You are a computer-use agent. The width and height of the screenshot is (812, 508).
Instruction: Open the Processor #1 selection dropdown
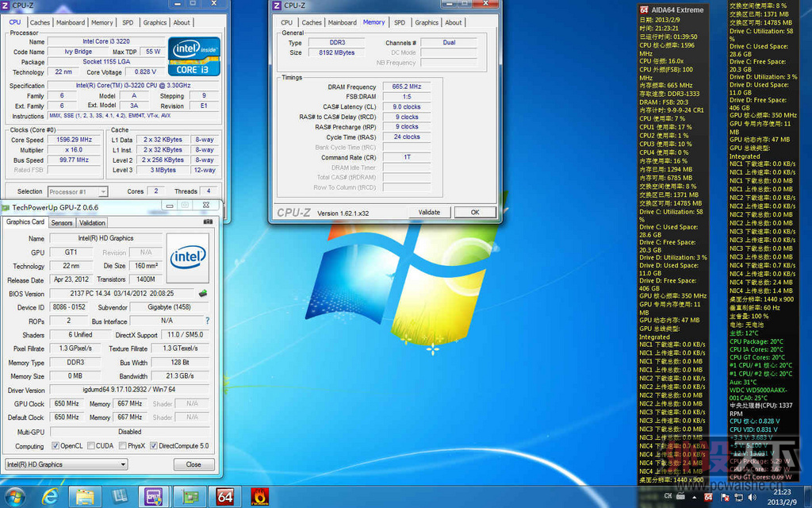coord(78,192)
